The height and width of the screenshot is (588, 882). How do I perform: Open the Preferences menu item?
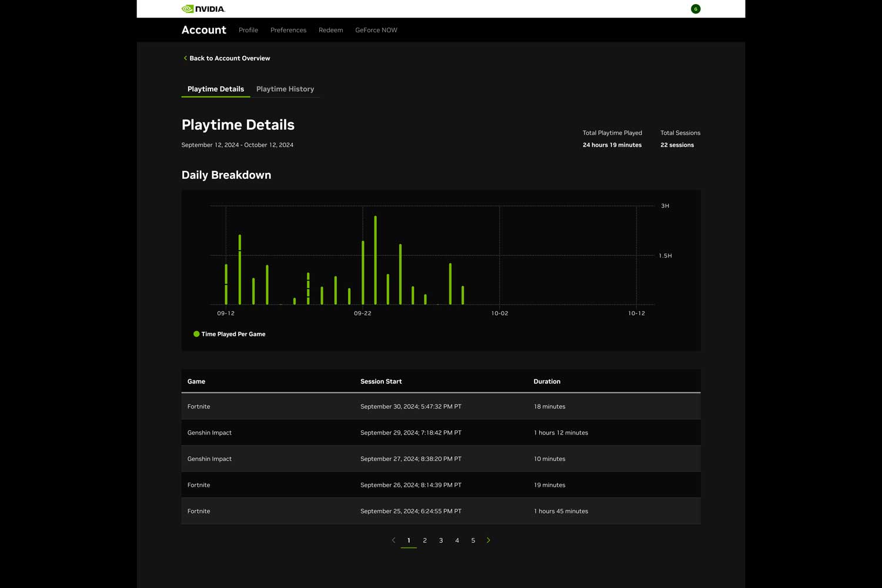288,30
